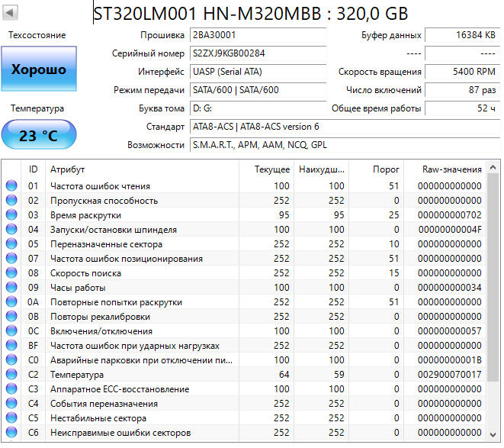Select the Частота ошибок чтения attribute name
Screen dimensions: 504x448
100,186
